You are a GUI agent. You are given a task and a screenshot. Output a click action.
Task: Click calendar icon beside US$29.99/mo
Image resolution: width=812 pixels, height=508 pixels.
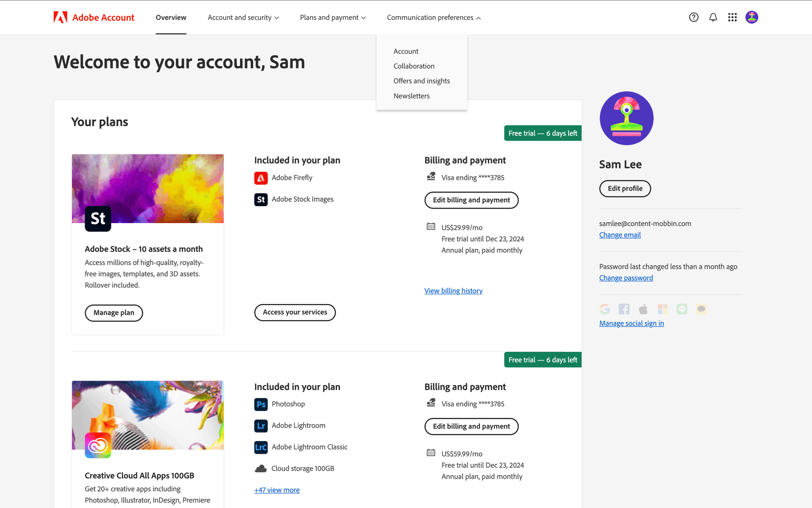pyautogui.click(x=431, y=226)
